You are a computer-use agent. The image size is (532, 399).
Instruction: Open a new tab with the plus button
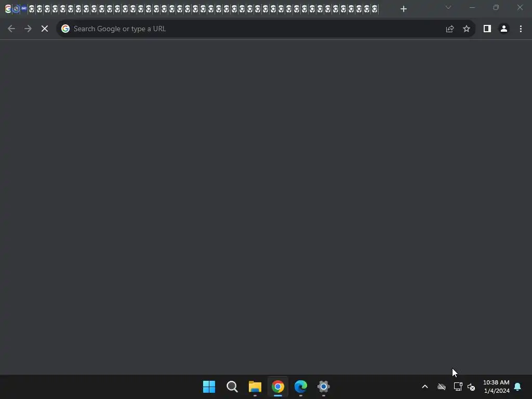coord(403,9)
